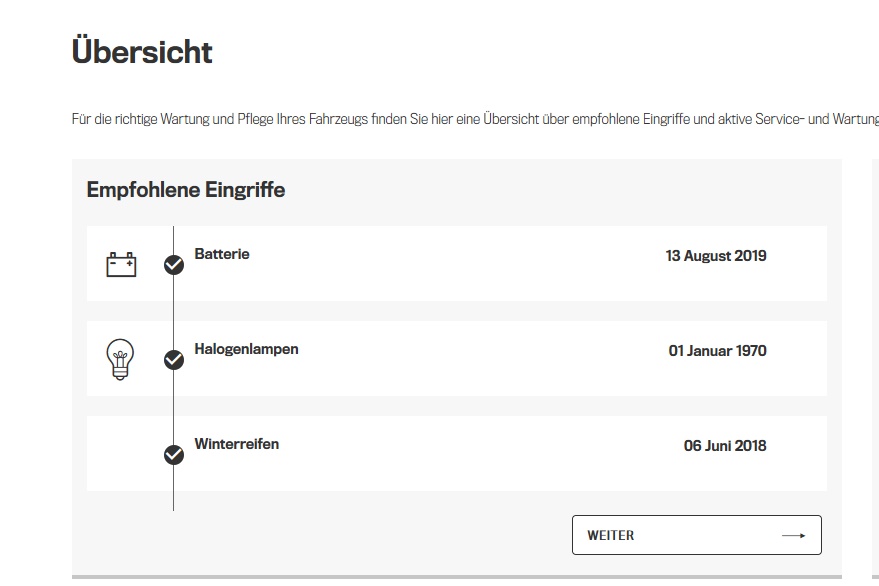
Task: Click the empty icon slot in the Winterreifen row
Action: 121,454
